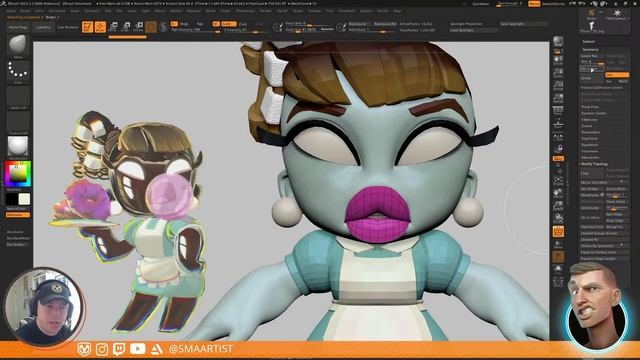Screen dimensions: 640x360
Task: Expand the ZRemesher section
Action: coord(590,158)
